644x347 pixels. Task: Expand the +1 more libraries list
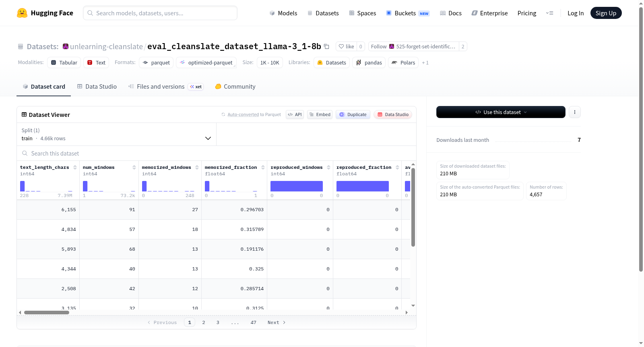[425, 63]
